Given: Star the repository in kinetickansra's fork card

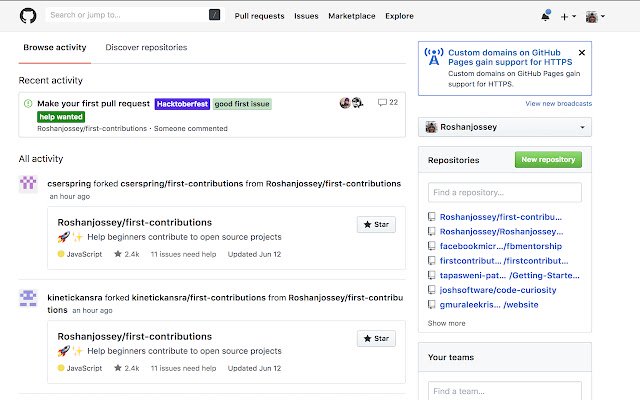Looking at the screenshot, I should [x=376, y=338].
